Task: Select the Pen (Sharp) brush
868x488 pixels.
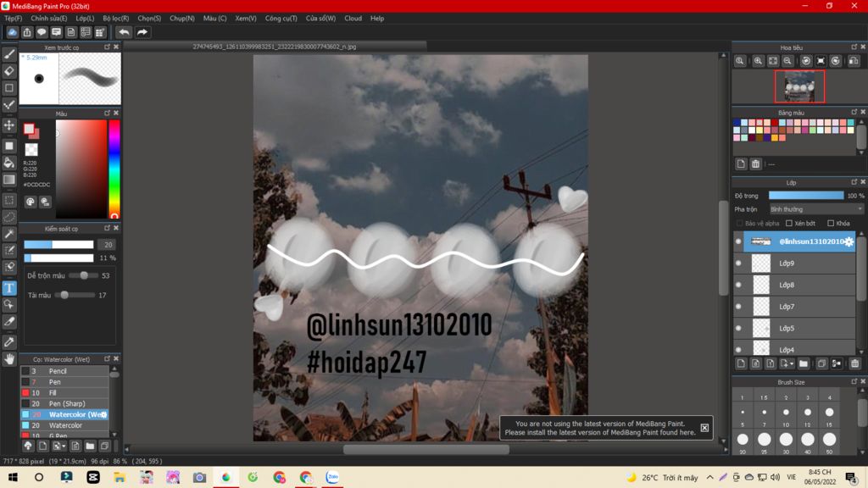Action: pos(64,404)
